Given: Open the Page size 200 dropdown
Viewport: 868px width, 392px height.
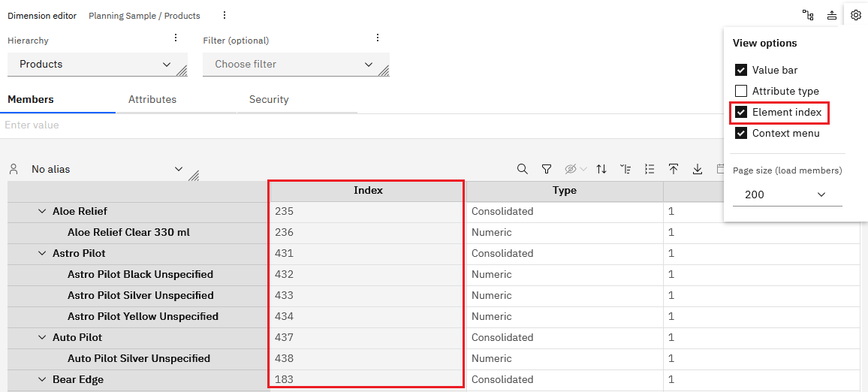Looking at the screenshot, I should click(x=787, y=194).
